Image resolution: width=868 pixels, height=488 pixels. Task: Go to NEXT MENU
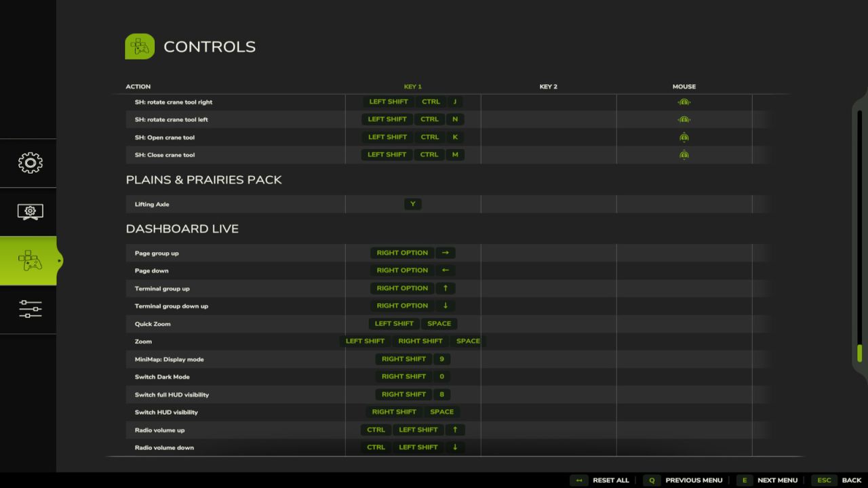778,480
